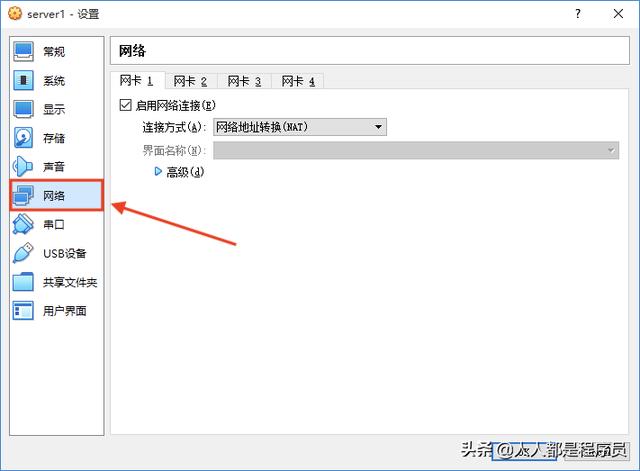The image size is (640, 471).
Task: Click the 高级(d) label text
Action: coord(185,172)
